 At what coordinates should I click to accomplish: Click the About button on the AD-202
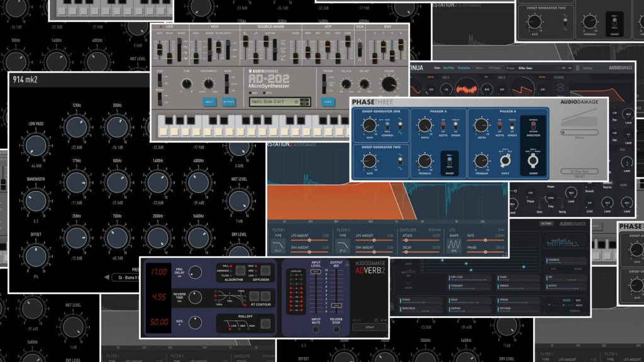[x=209, y=102]
